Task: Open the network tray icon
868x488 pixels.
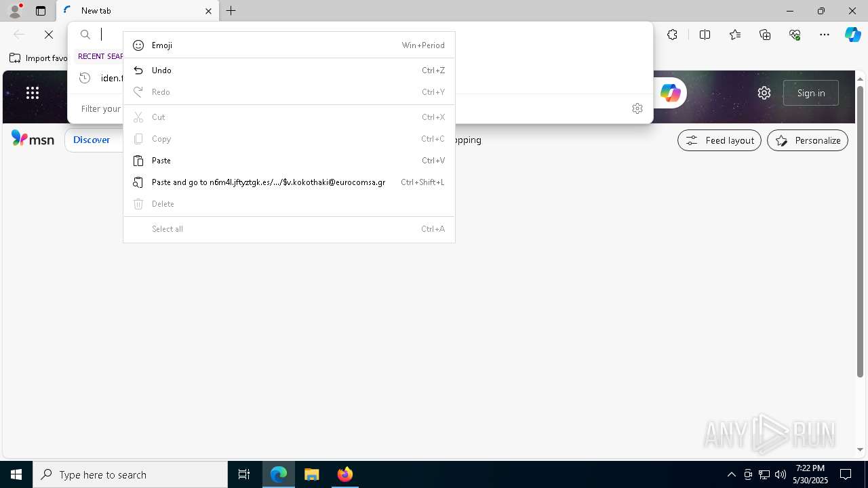Action: click(x=764, y=474)
